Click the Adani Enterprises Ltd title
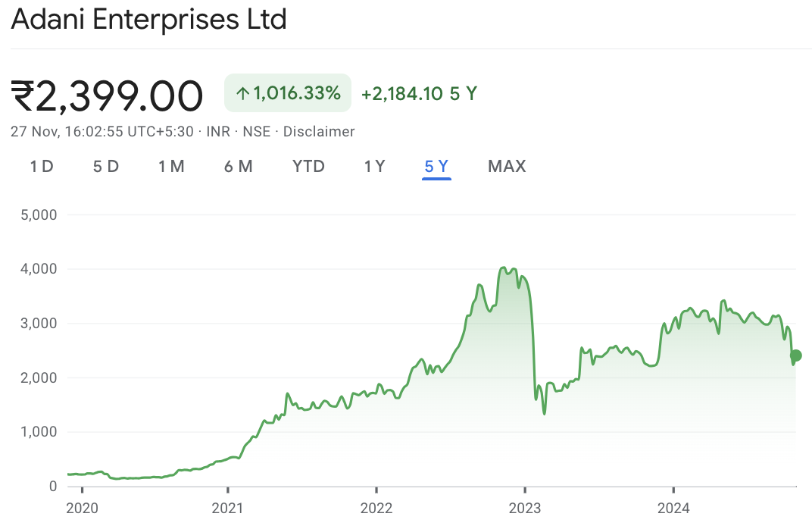Screen dimensions: 812x526 (148, 20)
